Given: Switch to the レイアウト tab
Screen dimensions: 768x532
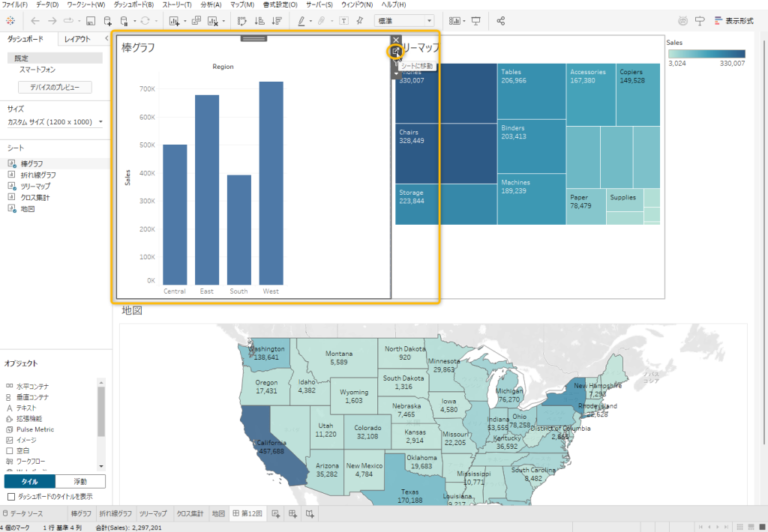Looking at the screenshot, I should [77, 39].
